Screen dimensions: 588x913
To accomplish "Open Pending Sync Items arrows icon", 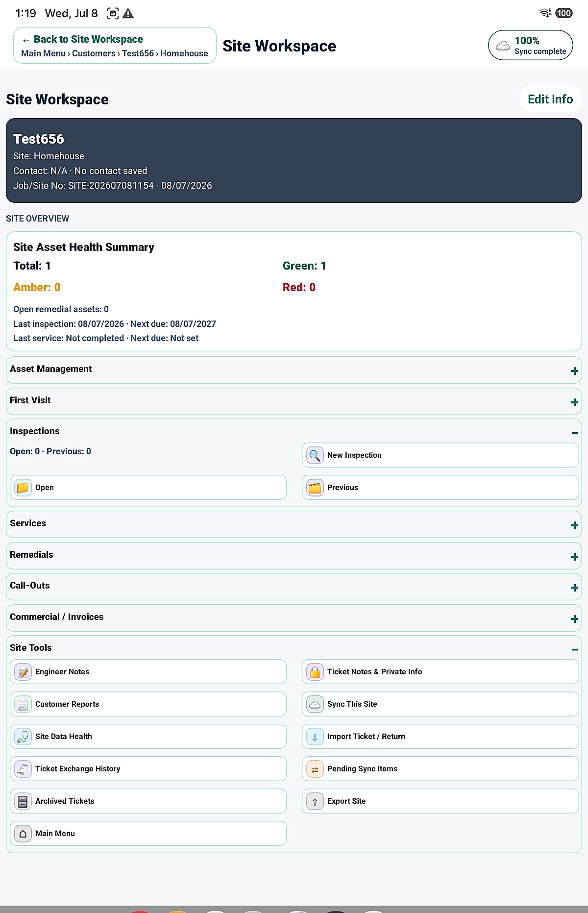I will 315,769.
